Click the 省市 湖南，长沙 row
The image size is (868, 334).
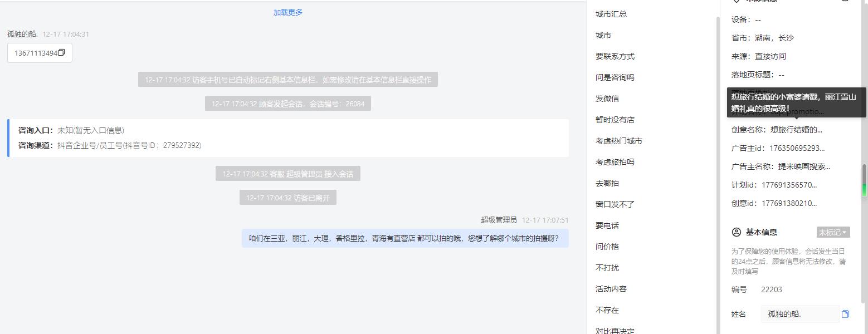point(763,38)
